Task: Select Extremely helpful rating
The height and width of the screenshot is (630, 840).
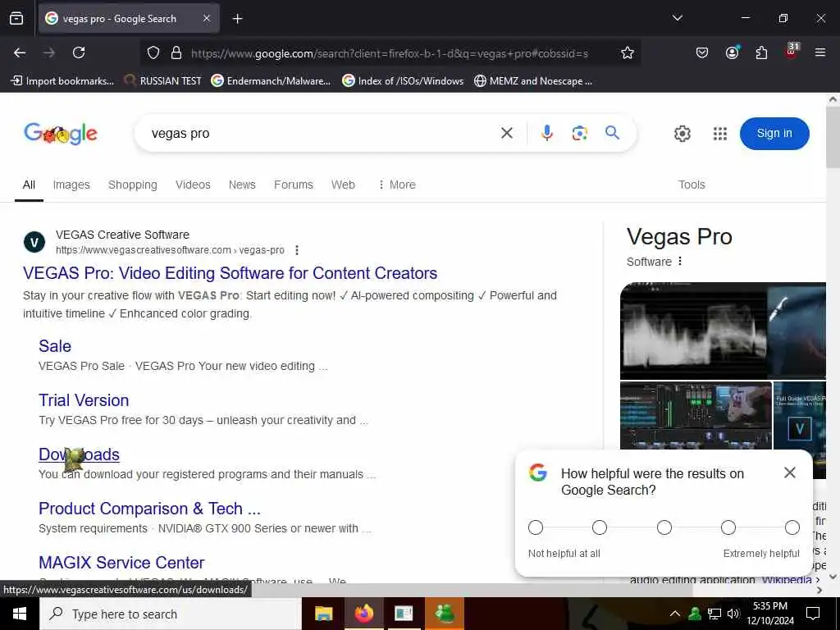Action: tap(792, 527)
